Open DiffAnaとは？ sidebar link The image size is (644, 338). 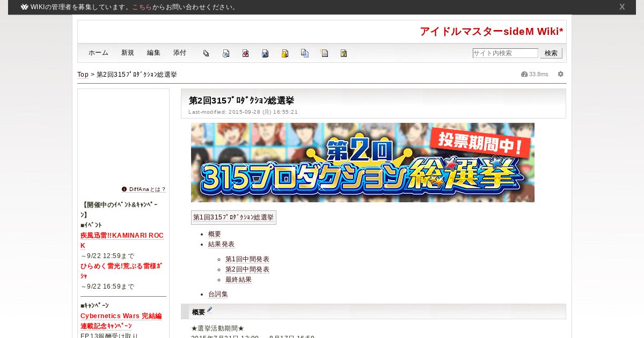coord(148,189)
